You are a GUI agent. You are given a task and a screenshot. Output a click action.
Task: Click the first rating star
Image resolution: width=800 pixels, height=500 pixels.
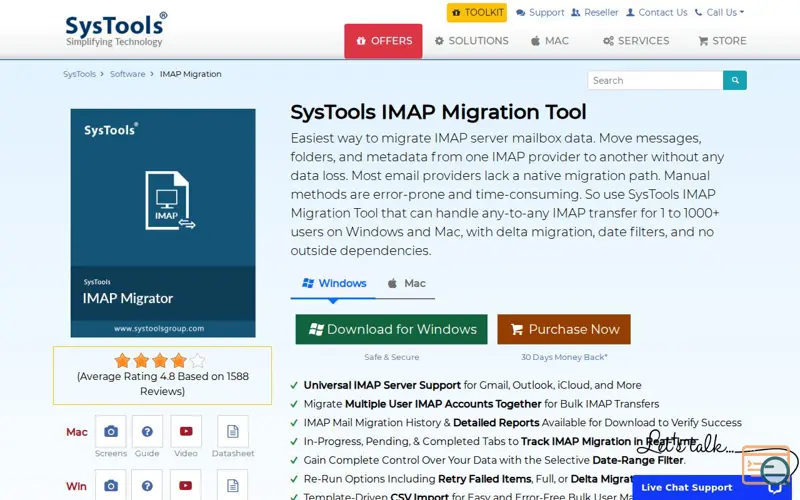[122, 361]
